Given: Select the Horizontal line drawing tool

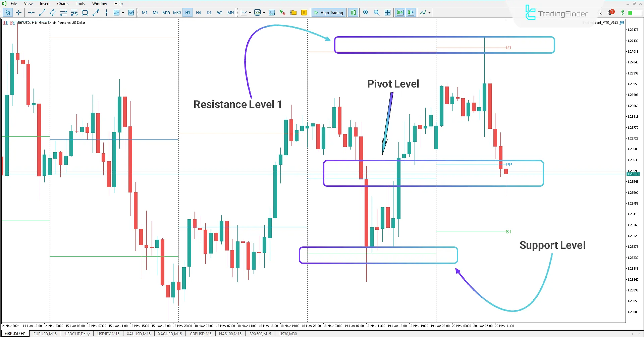Looking at the screenshot, I should (31, 12).
